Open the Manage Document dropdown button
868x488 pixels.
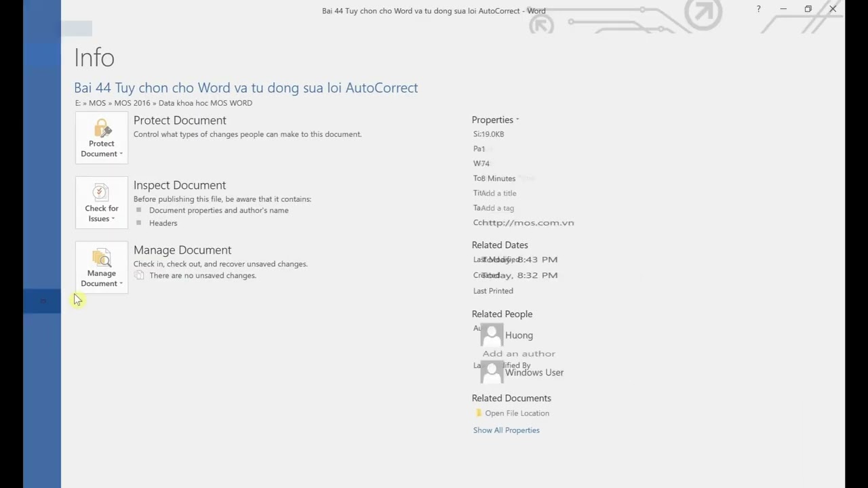tap(102, 268)
